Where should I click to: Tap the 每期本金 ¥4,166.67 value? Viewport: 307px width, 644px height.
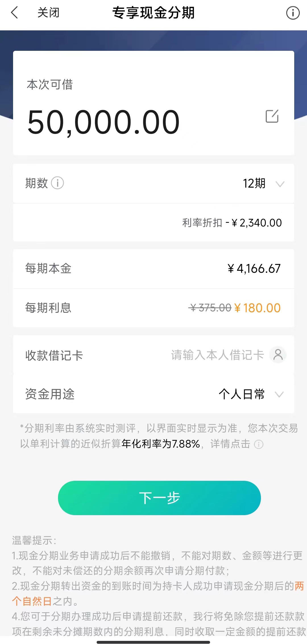254,268
